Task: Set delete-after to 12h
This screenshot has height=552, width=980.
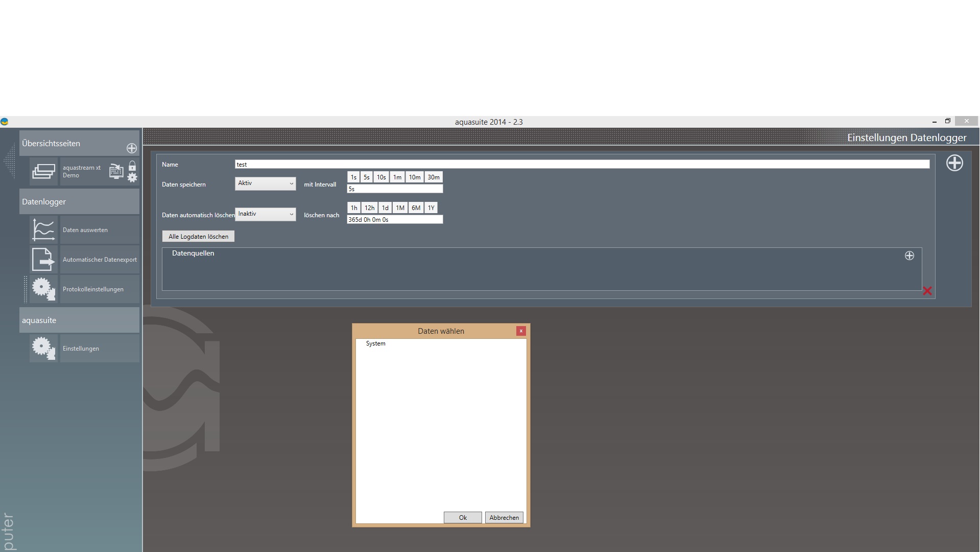Action: (370, 208)
